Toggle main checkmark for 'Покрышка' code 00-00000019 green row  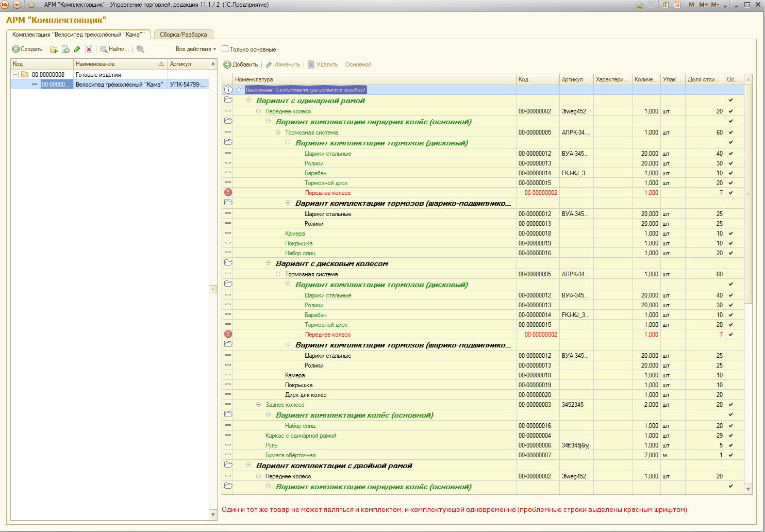[x=730, y=243]
